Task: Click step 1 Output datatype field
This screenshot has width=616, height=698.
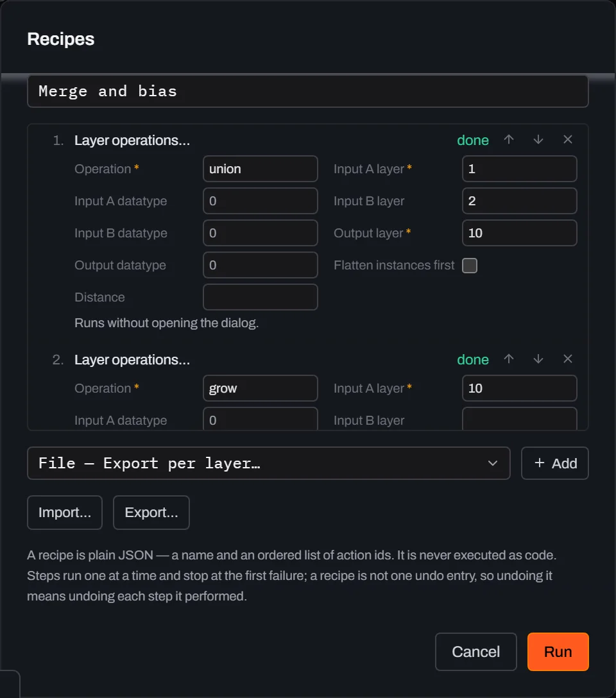Action: 261,265
